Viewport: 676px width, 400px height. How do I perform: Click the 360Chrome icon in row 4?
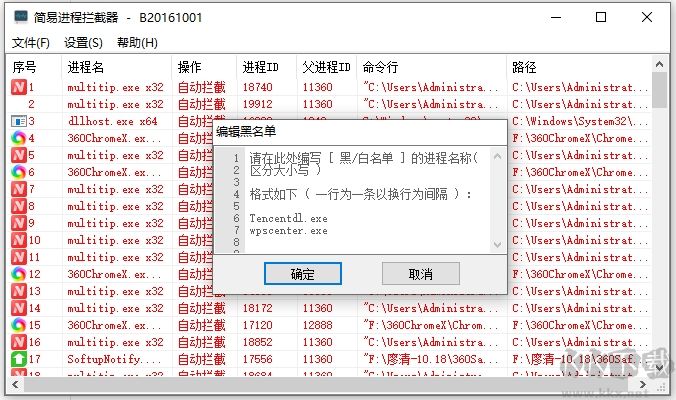(19, 138)
